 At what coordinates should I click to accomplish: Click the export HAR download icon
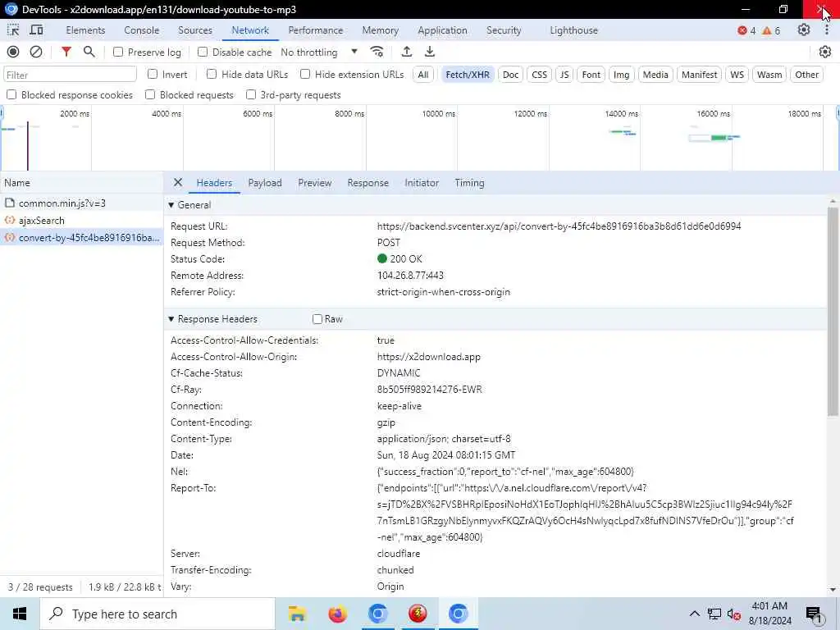(430, 52)
